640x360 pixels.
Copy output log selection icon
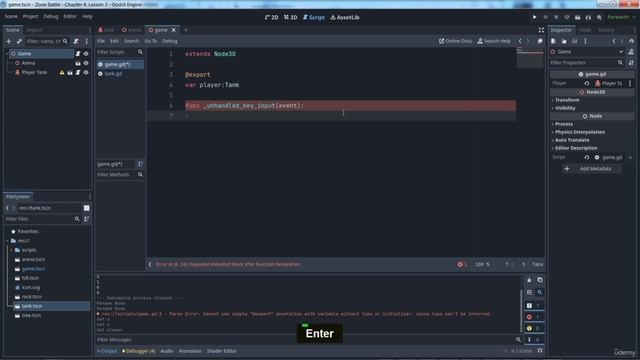click(x=540, y=280)
